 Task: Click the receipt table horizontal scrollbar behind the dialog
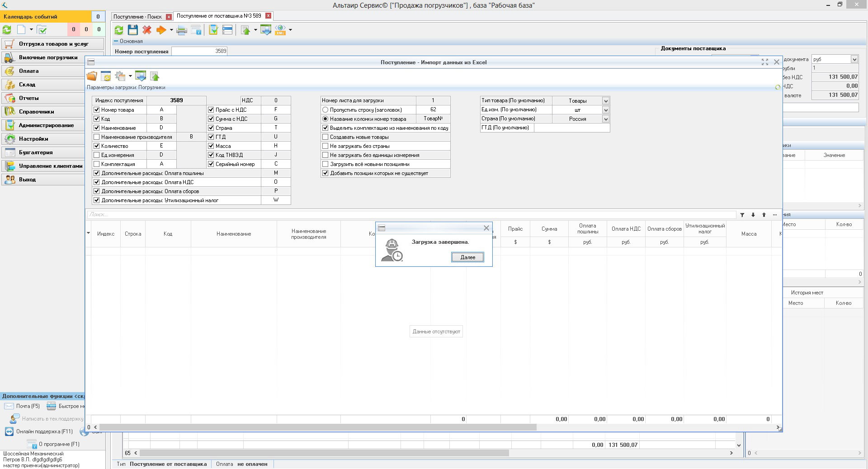324,453
